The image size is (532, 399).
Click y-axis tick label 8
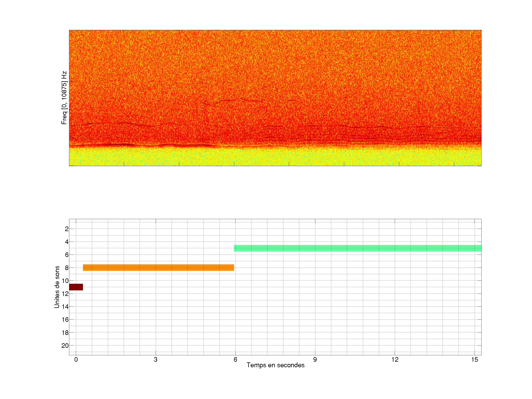pos(67,268)
